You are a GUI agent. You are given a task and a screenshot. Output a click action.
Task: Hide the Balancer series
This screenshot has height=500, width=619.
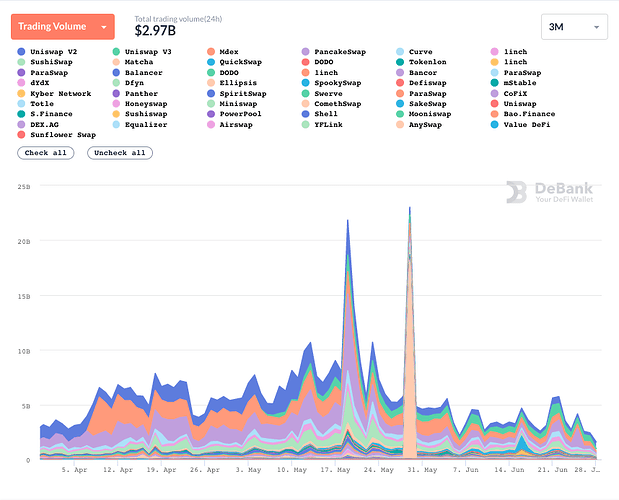point(137,73)
